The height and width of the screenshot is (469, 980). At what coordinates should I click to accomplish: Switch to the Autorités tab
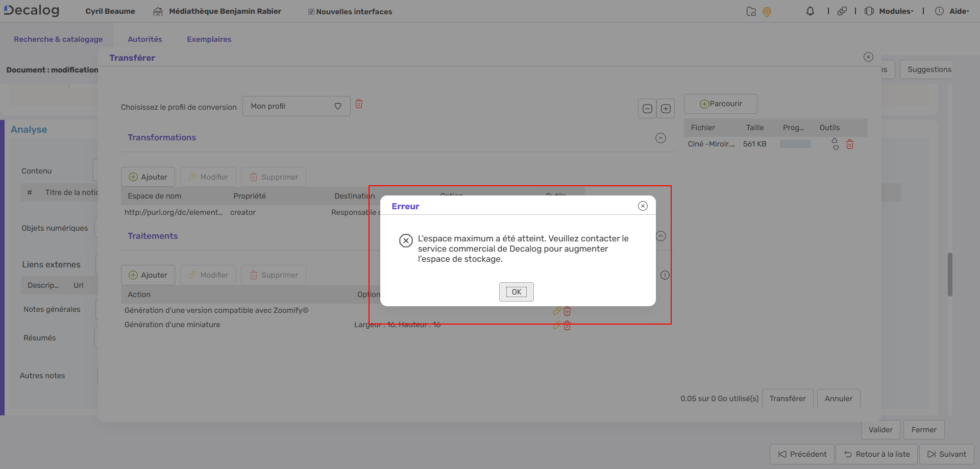(x=144, y=39)
